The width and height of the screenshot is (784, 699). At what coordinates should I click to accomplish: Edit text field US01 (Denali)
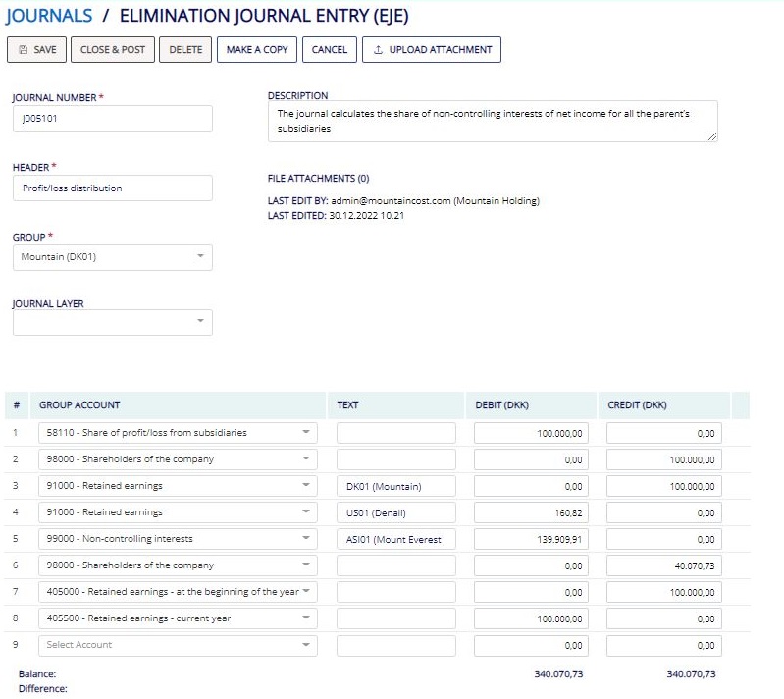coord(396,512)
